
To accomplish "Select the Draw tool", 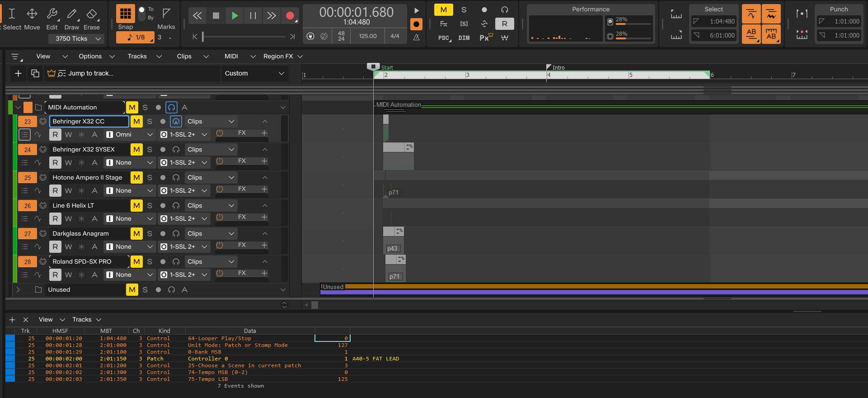I will pyautogui.click(x=72, y=14).
